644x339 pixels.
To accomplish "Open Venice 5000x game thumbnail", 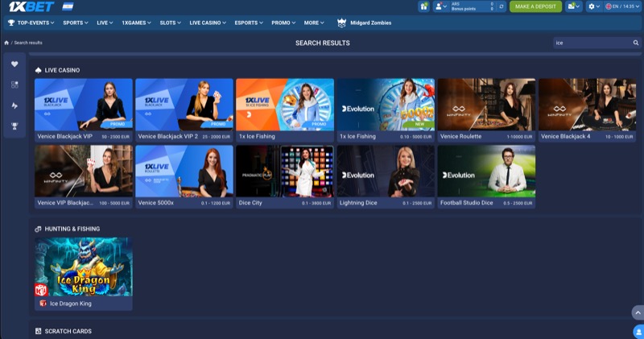I will [x=184, y=171].
